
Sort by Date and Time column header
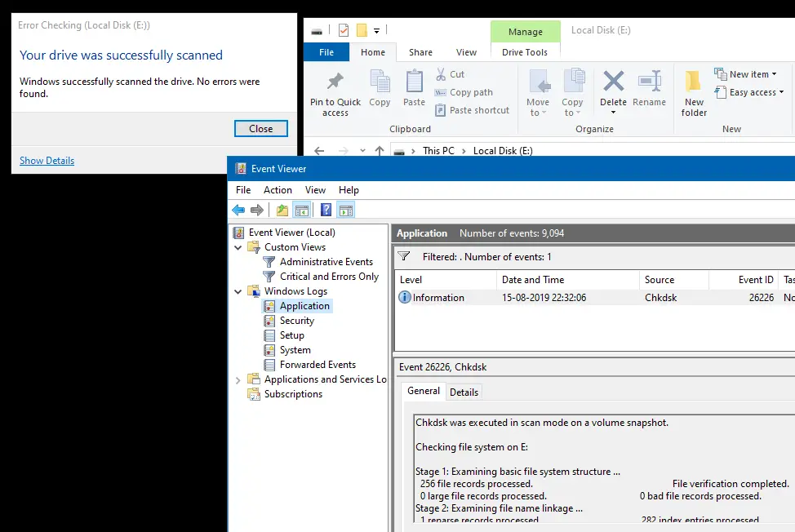click(x=568, y=280)
